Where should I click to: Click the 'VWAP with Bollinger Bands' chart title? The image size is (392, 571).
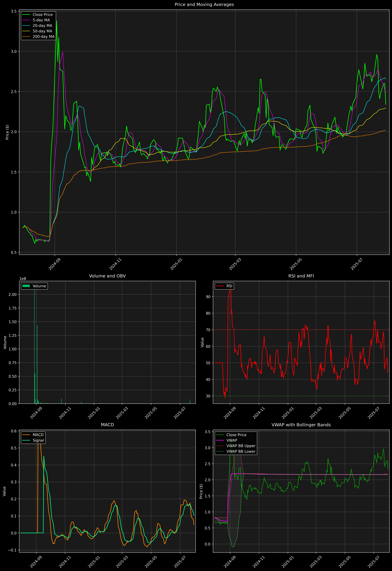(x=301, y=425)
